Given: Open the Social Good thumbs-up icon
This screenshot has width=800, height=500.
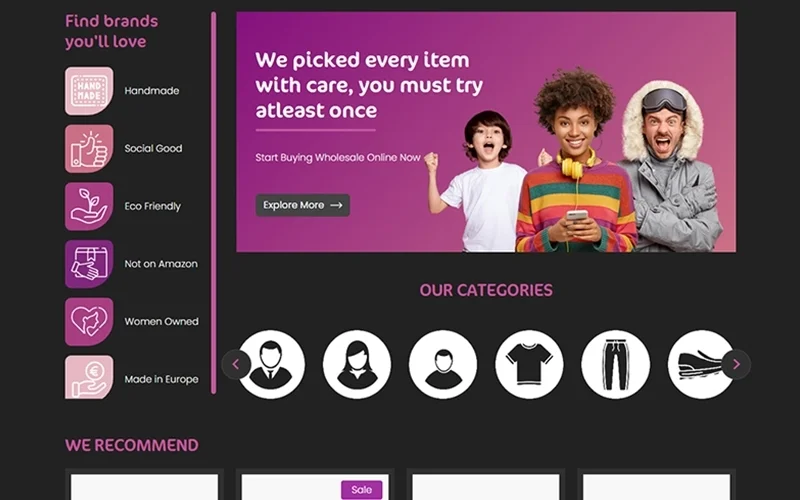Looking at the screenshot, I should click(89, 148).
